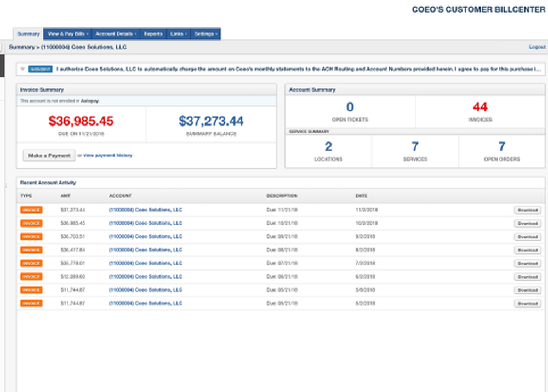Click the Due 08/21/18 description

(x=282, y=249)
